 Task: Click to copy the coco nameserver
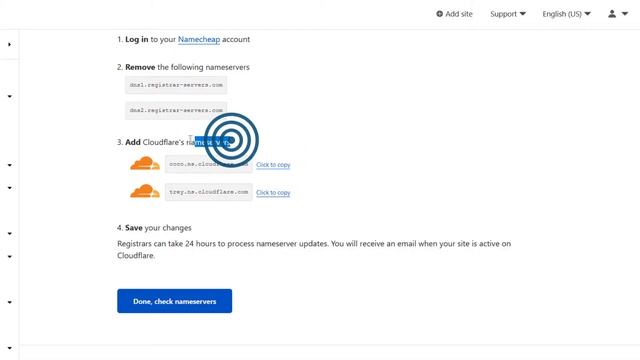(273, 165)
